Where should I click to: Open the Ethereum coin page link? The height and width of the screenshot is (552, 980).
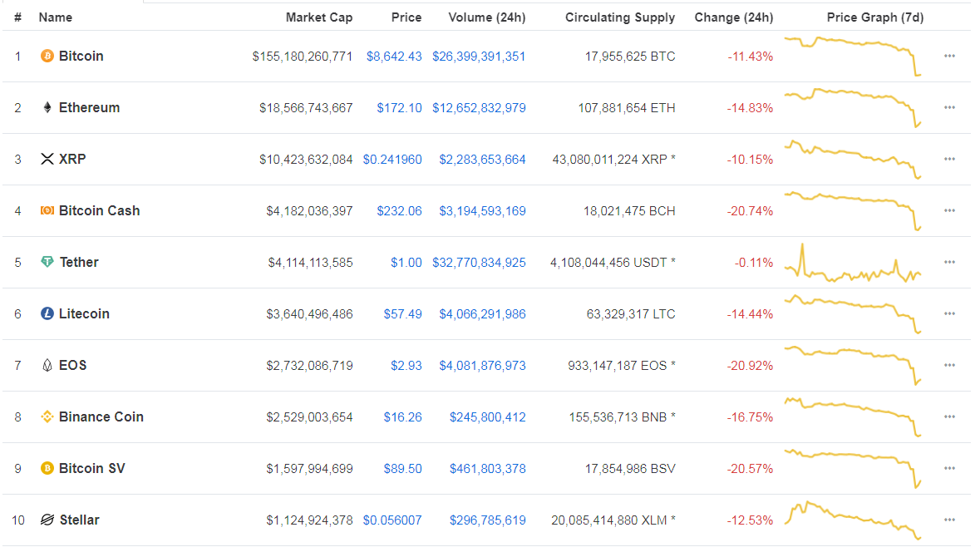coord(89,107)
